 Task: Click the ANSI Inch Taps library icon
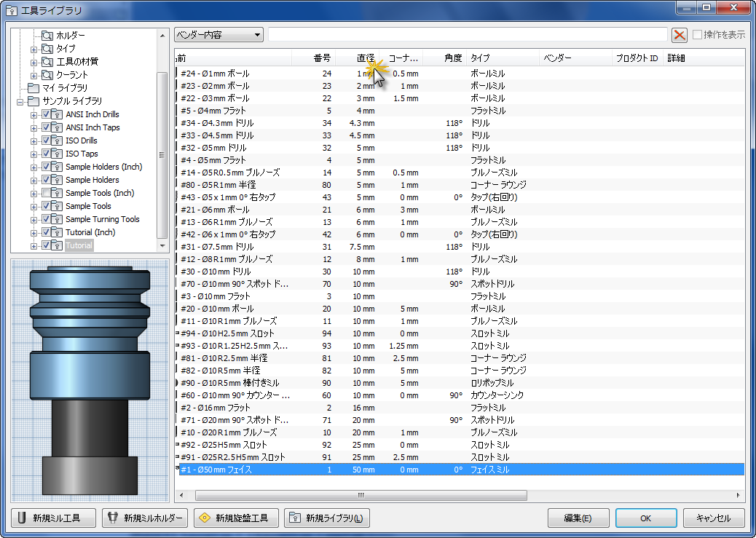[x=58, y=127]
